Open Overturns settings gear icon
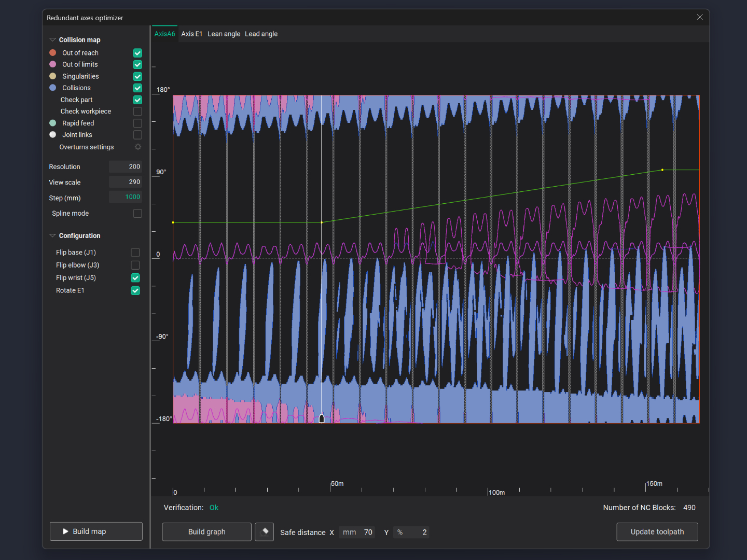 click(138, 147)
